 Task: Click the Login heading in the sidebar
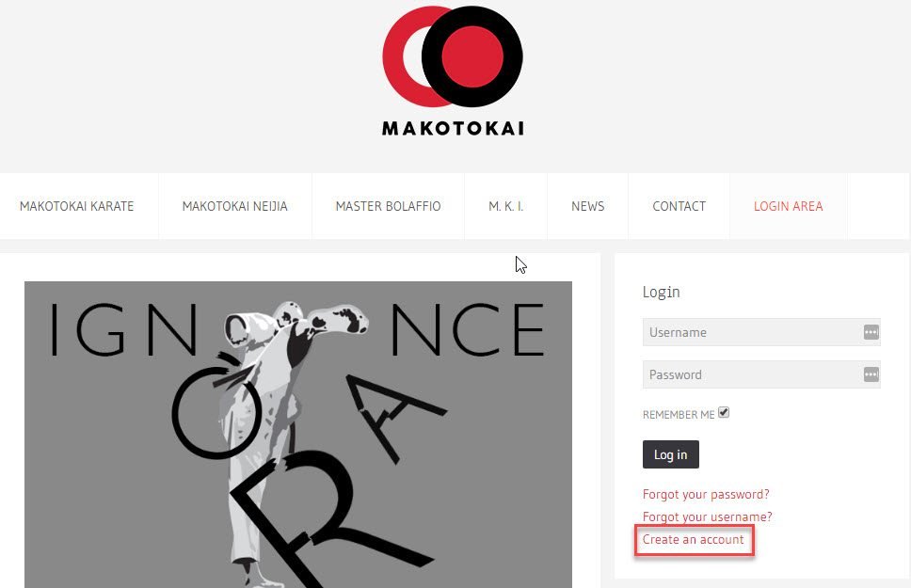point(661,293)
